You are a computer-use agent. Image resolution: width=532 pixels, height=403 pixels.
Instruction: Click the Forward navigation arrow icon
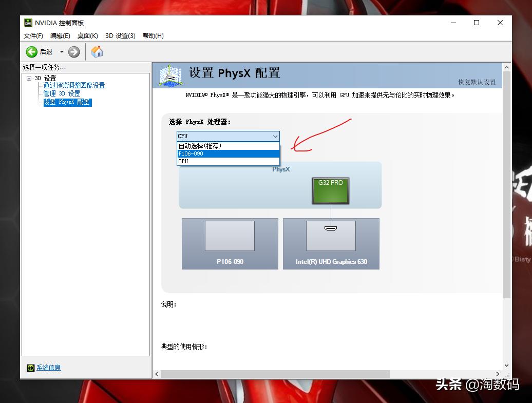click(x=73, y=51)
